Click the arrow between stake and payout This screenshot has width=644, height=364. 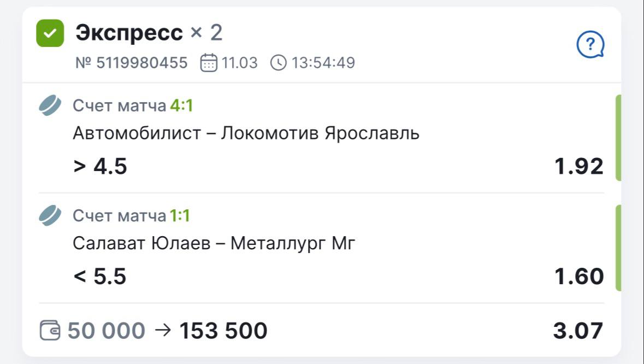coord(162,330)
